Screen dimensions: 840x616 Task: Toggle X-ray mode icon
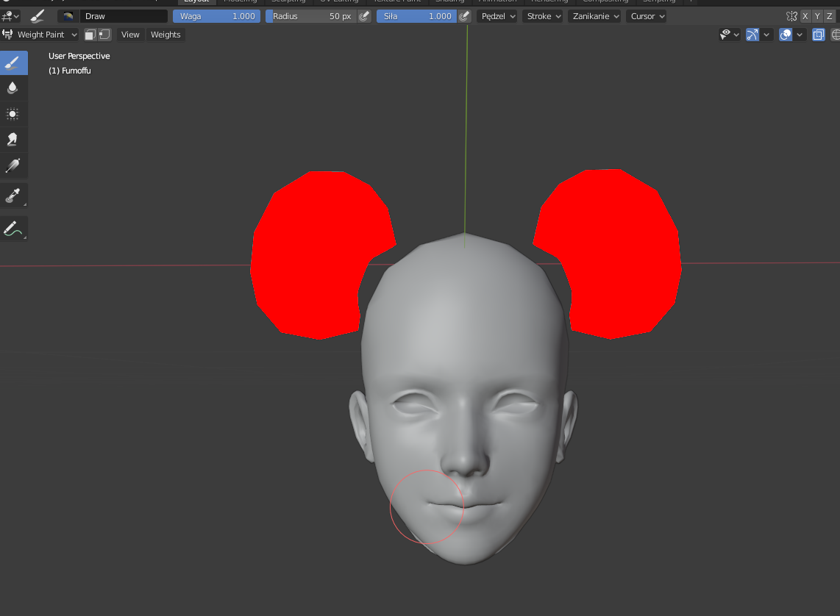click(818, 35)
